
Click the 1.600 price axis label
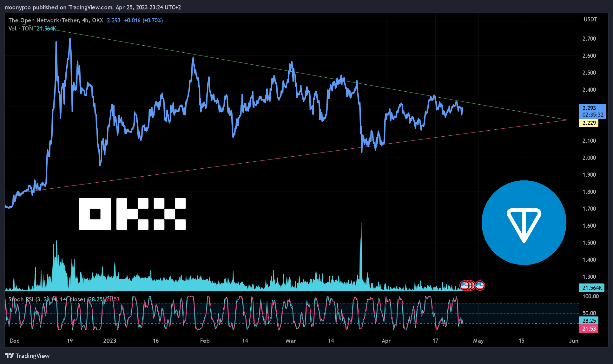pos(589,226)
